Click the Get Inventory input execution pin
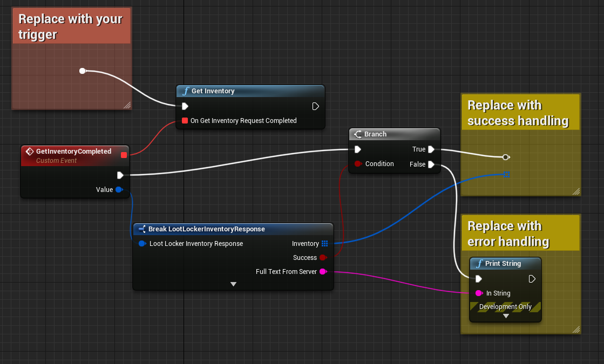 pyautogui.click(x=185, y=106)
